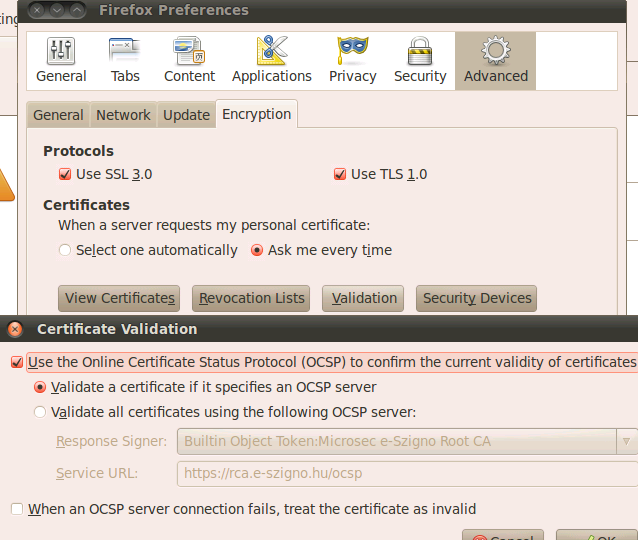Confirm with the OK button in Certificate Validation
Viewport: 638px width, 540px height.
pyautogui.click(x=597, y=535)
